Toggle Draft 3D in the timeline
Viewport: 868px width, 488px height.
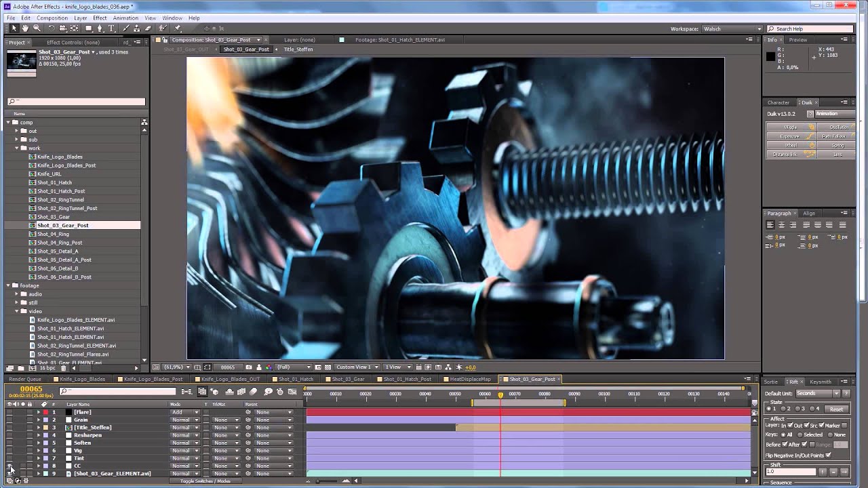(215, 392)
